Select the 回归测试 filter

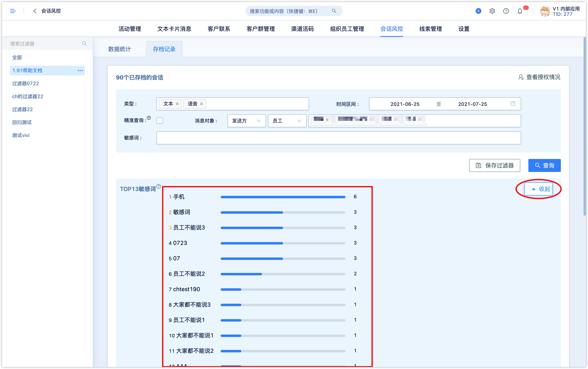(x=22, y=122)
